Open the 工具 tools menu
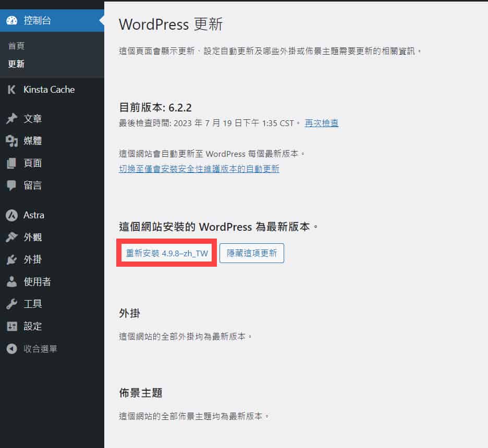488x448 pixels. click(x=52, y=304)
